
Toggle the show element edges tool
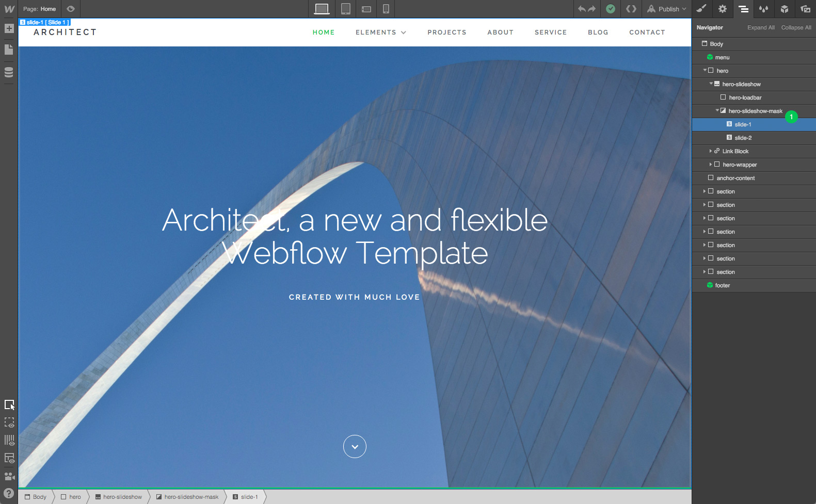point(9,422)
